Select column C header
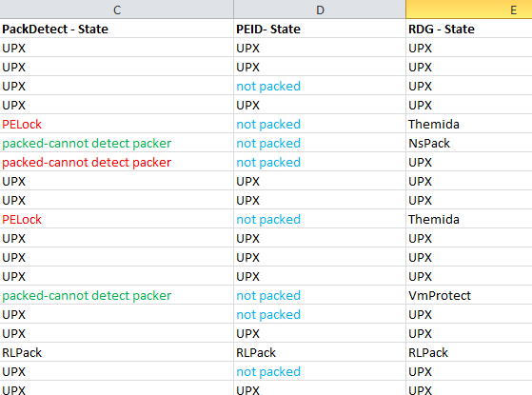 117,10
